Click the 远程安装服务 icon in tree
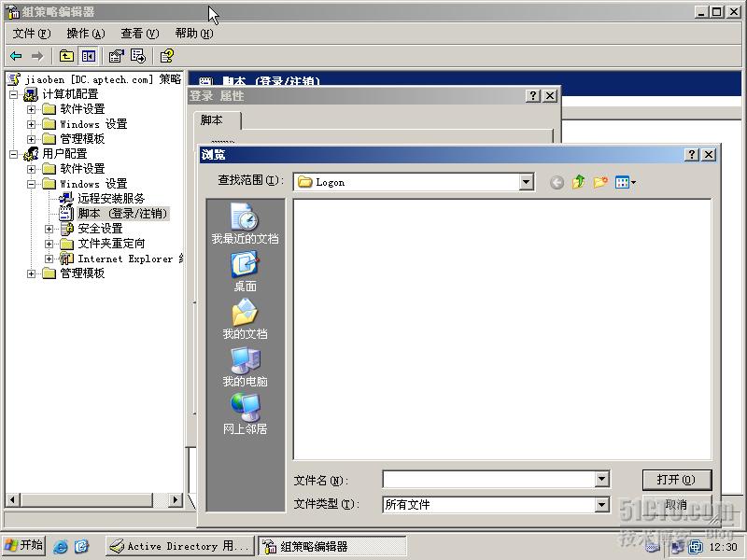Screen dimensions: 747x560 (x=65, y=198)
